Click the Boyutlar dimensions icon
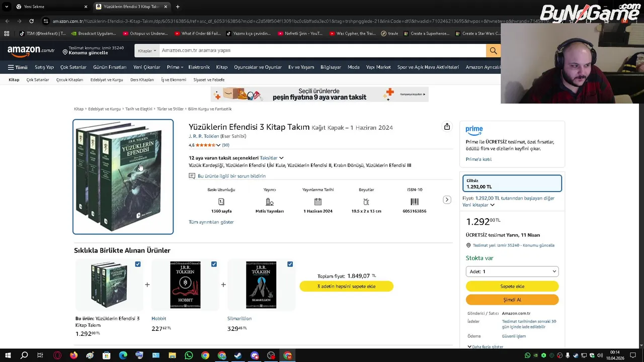644x362 pixels. [366, 202]
